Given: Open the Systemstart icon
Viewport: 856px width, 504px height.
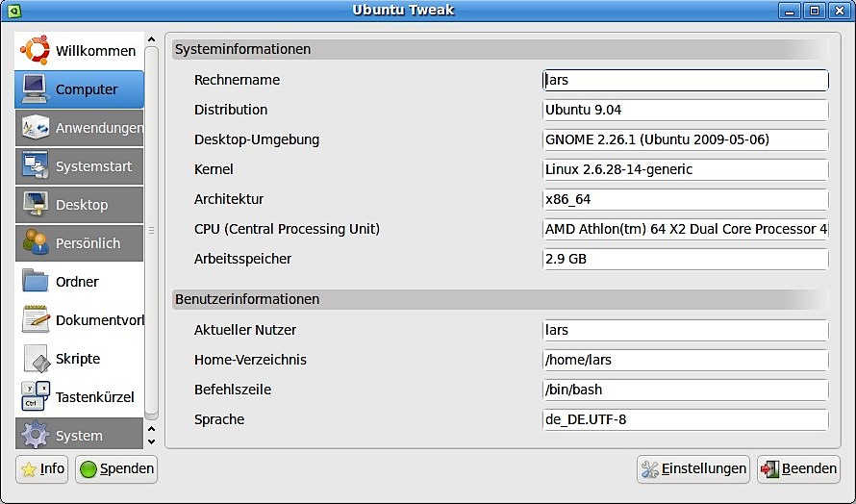Looking at the screenshot, I should 35,166.
